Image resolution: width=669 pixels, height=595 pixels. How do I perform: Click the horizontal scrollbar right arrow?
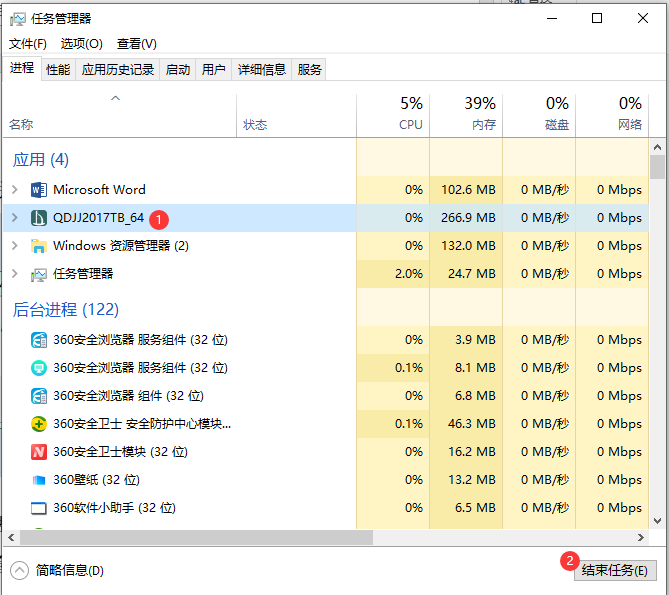[641, 538]
